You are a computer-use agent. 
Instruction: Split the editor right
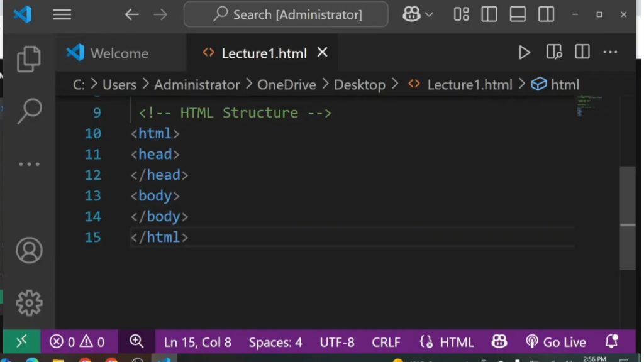click(x=582, y=52)
